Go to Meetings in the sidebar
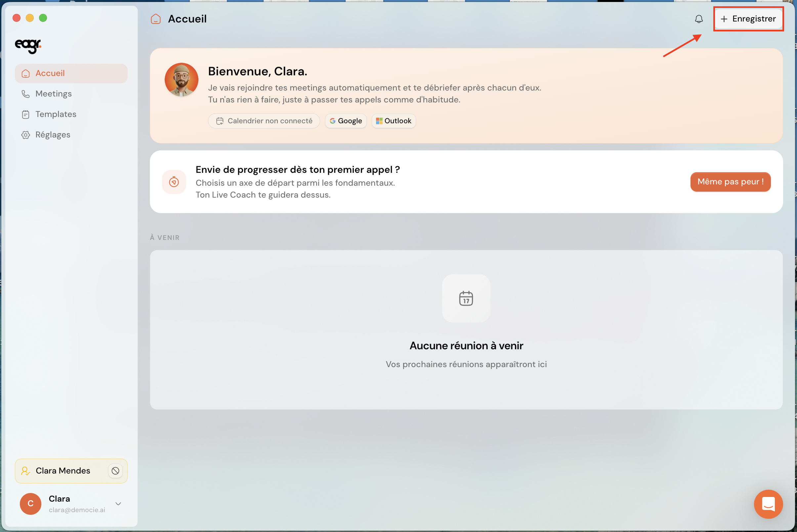The height and width of the screenshot is (532, 797). 71,94
